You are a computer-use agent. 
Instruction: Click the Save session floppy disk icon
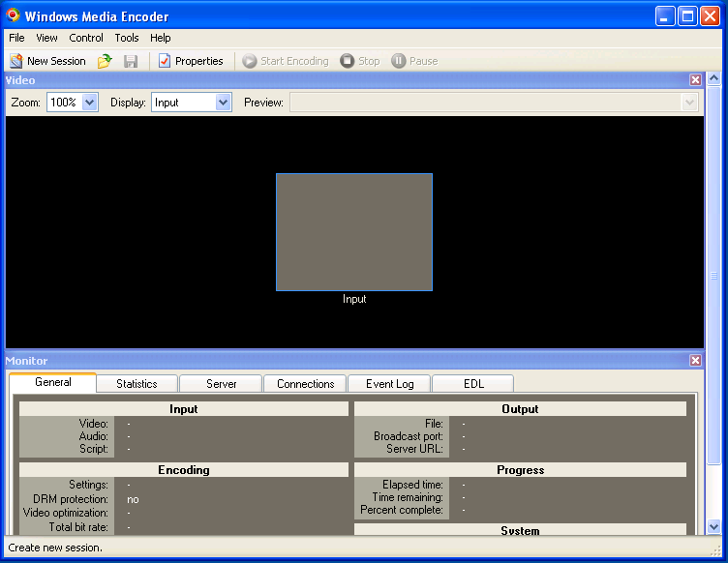(x=131, y=61)
